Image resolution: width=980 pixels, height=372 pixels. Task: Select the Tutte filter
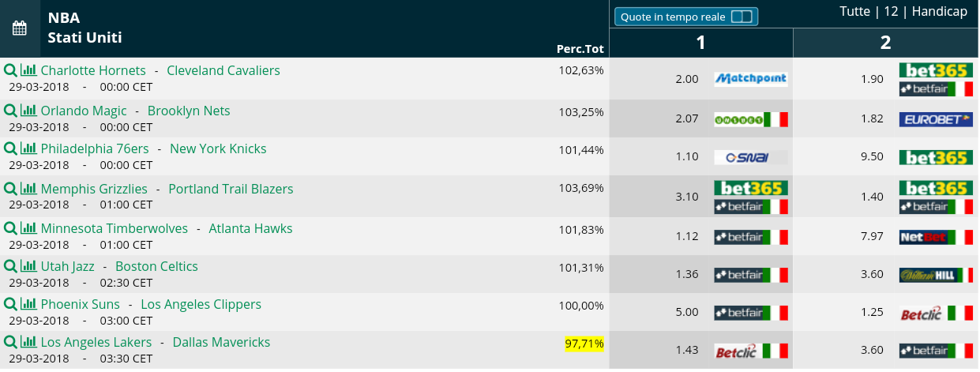854,12
